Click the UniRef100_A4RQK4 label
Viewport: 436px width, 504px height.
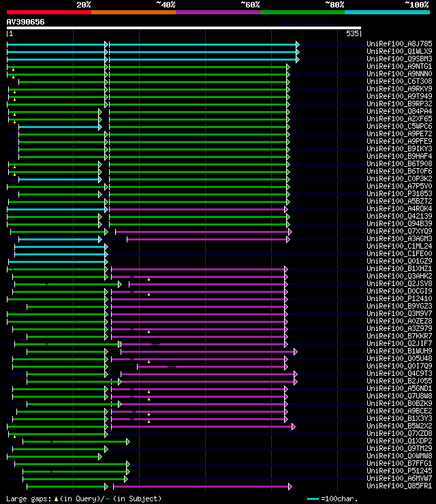coord(399,208)
